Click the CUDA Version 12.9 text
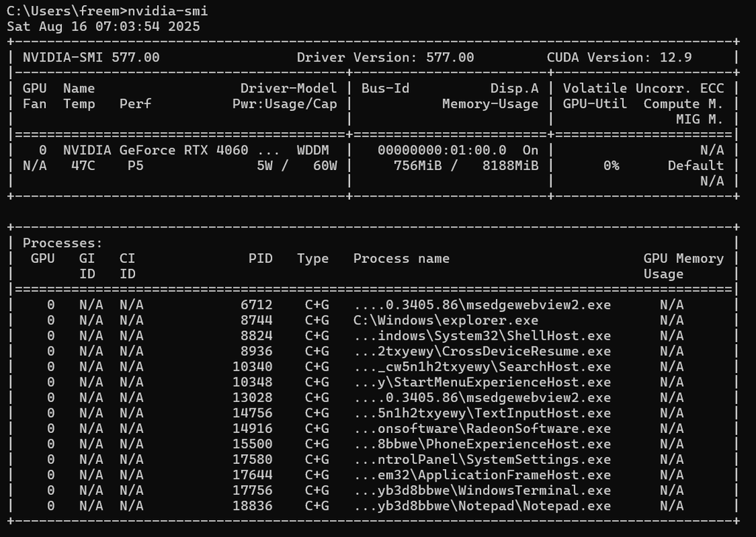 pos(619,58)
